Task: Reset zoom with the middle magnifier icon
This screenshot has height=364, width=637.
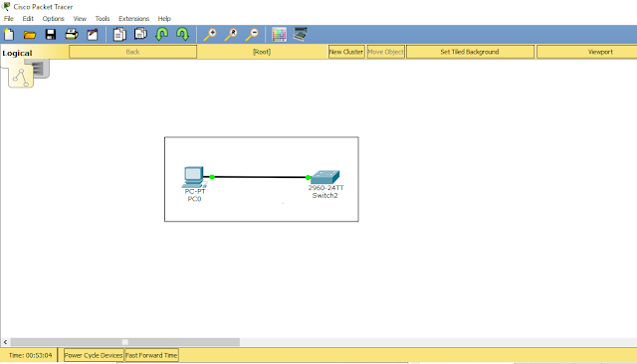Action: (231, 35)
